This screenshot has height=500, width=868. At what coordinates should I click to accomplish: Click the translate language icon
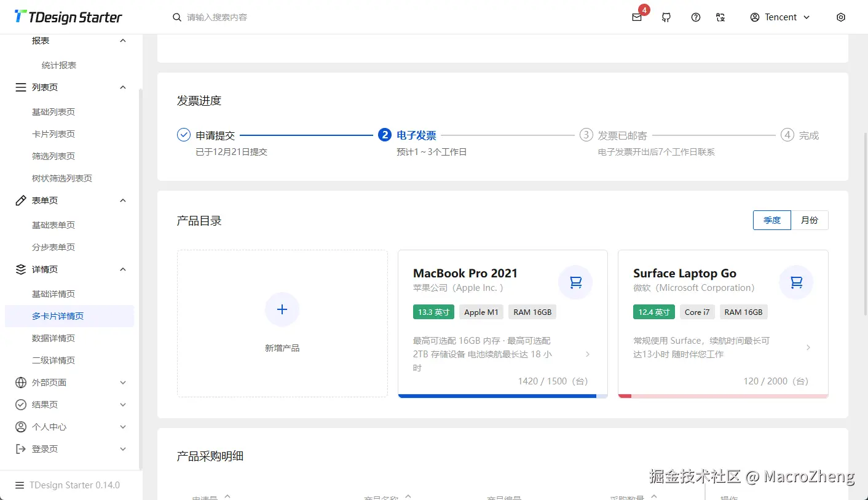[x=720, y=17]
